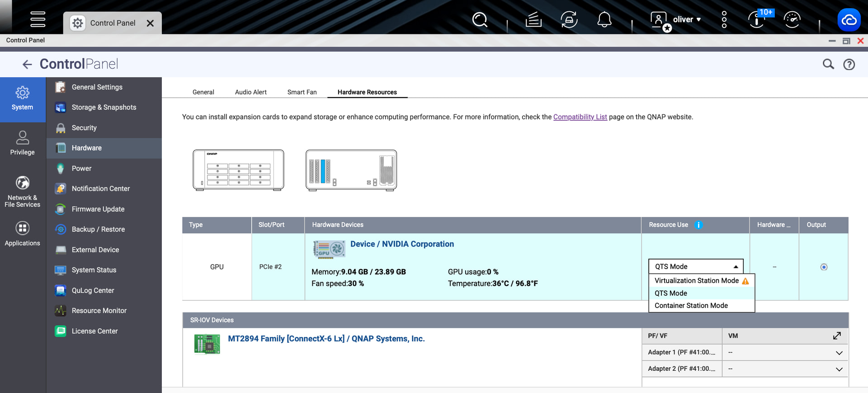
Task: Click the myQNAPcloud icon
Action: pyautogui.click(x=849, y=20)
